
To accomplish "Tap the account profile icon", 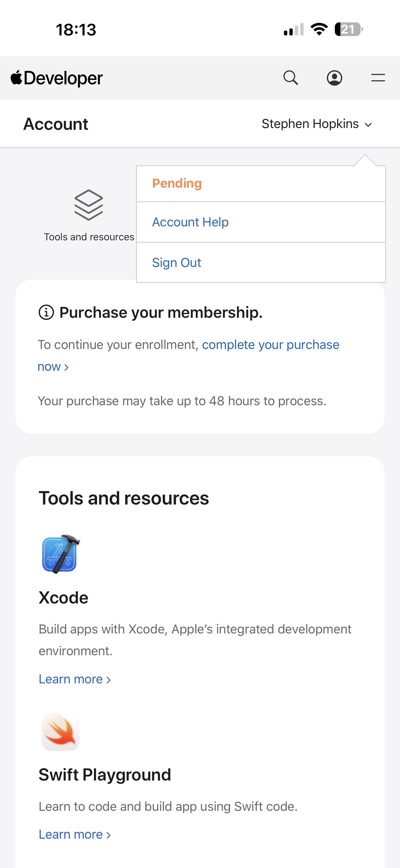I will pos(334,78).
